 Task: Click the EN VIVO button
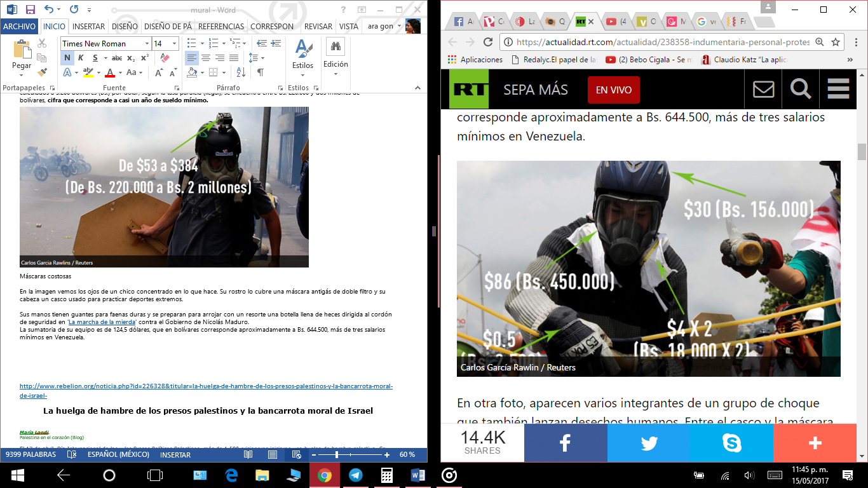point(613,90)
